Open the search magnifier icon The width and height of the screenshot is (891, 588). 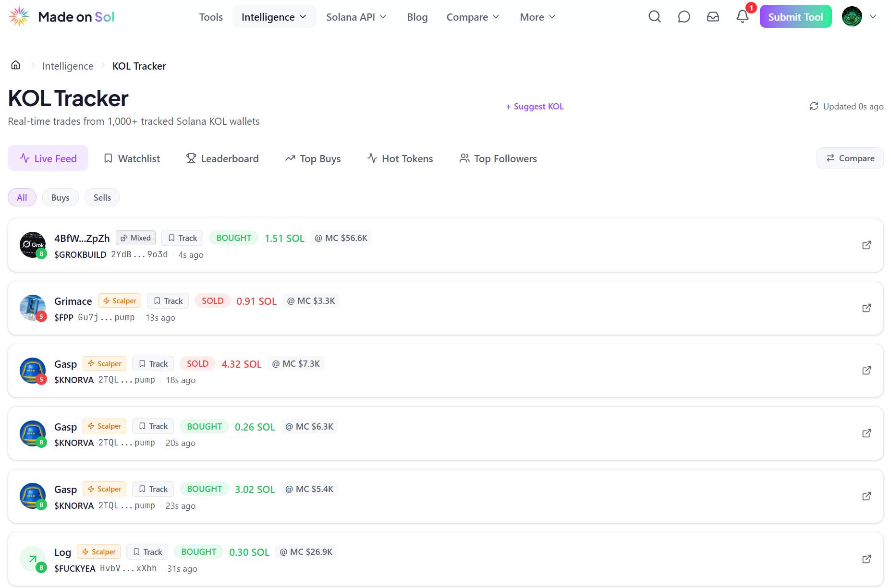pyautogui.click(x=655, y=17)
